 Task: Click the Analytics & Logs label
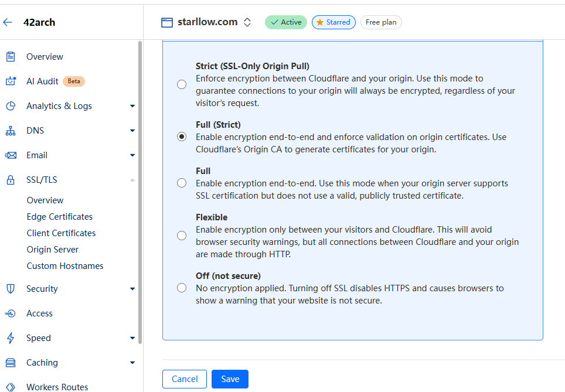coord(59,106)
